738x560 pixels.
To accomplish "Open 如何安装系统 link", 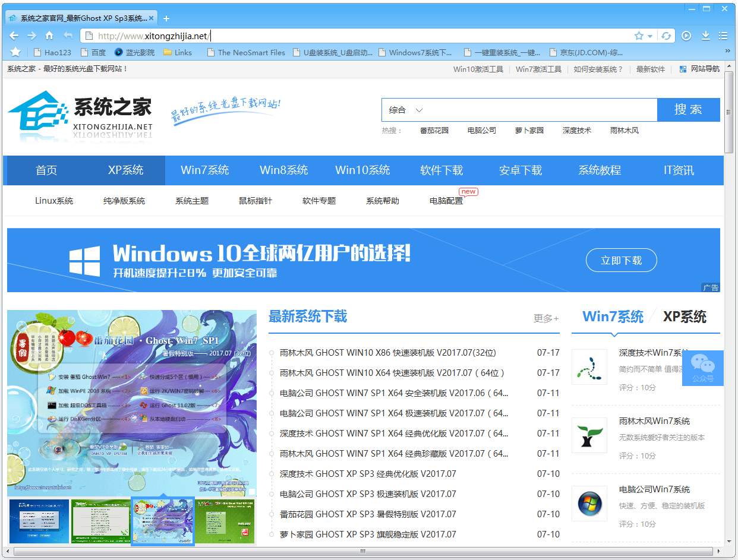I will pos(598,69).
